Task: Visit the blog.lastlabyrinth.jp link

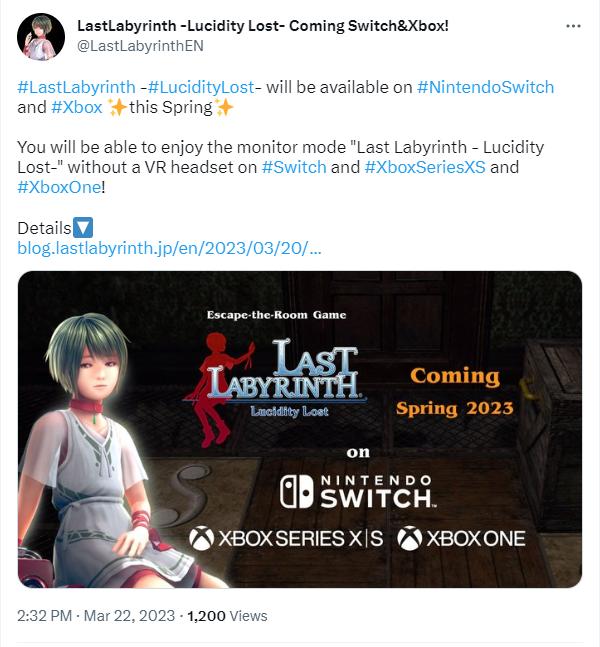Action: click(x=169, y=248)
